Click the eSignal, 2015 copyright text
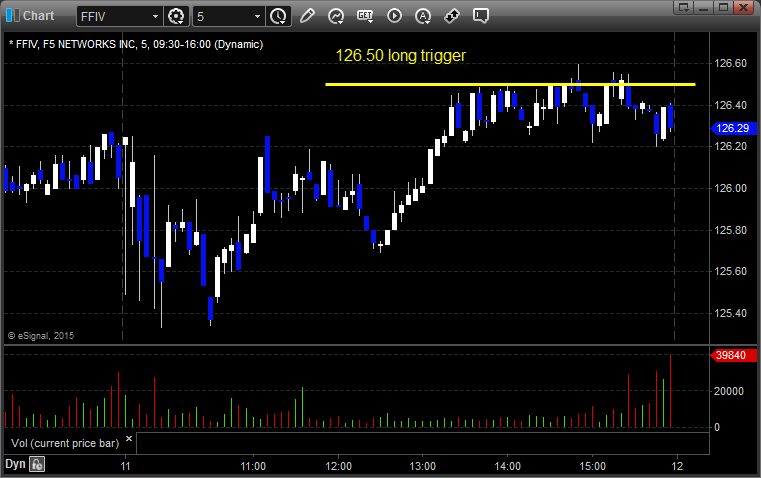The width and height of the screenshot is (761, 478). click(x=41, y=336)
